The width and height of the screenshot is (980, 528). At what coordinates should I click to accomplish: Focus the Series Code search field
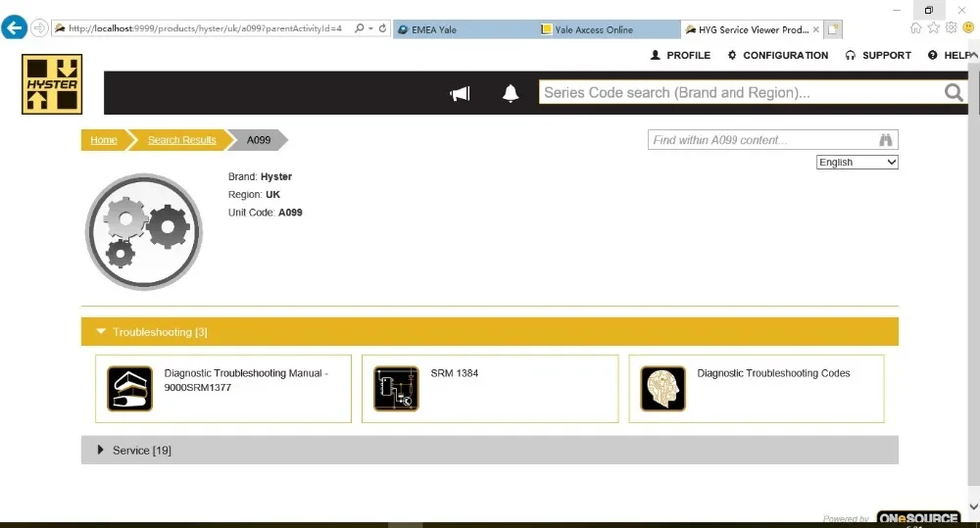[741, 92]
